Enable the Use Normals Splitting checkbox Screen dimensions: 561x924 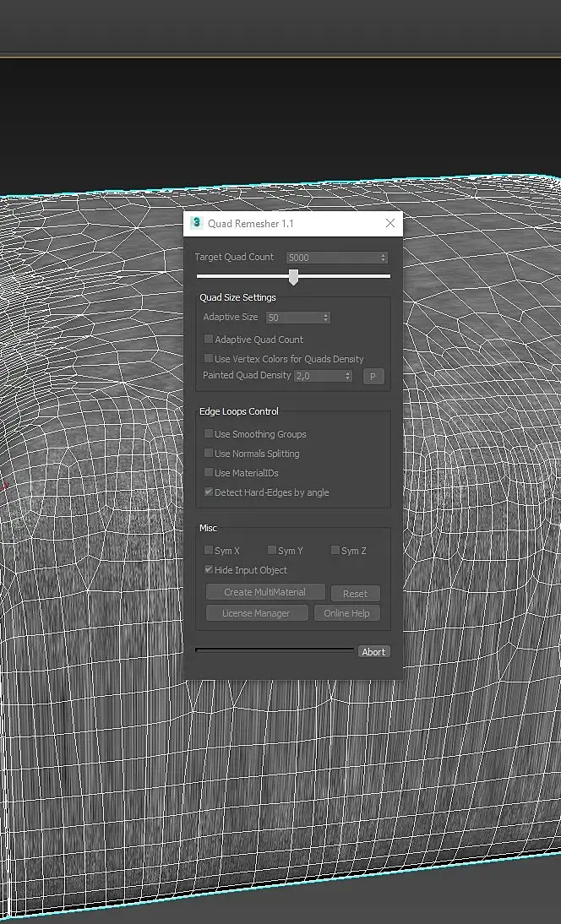[x=209, y=454]
